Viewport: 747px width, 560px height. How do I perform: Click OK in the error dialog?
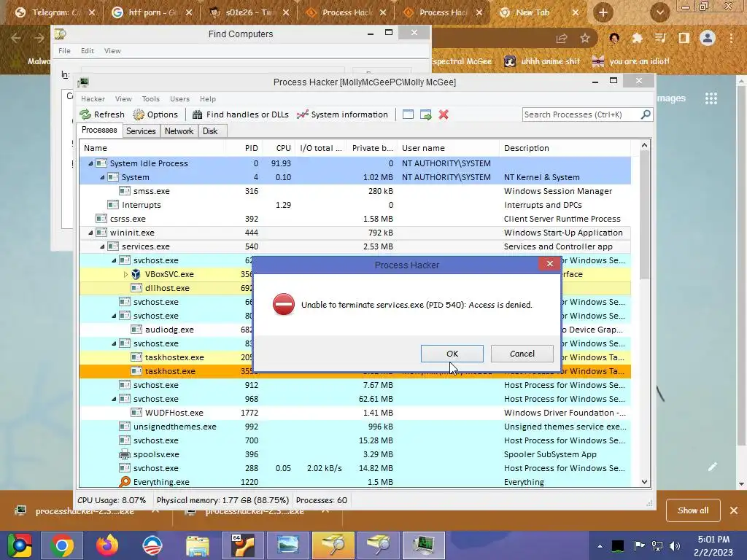click(x=452, y=354)
